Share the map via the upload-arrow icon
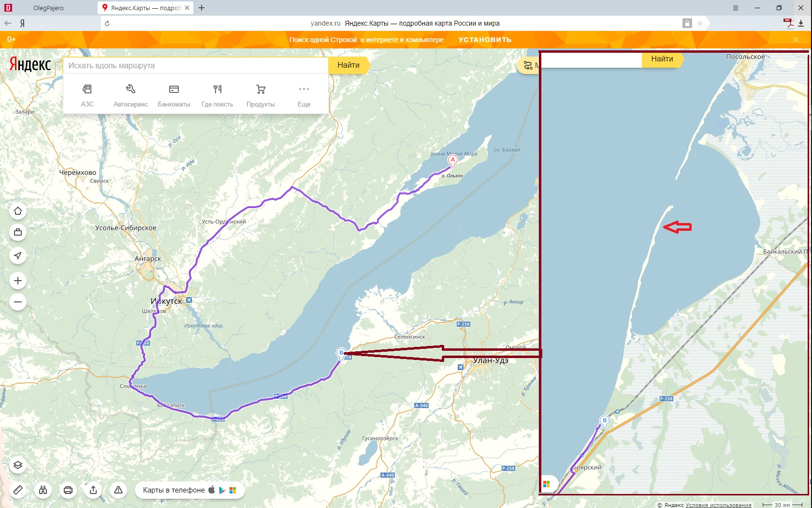Screen dimensions: 812x508 pos(93,490)
